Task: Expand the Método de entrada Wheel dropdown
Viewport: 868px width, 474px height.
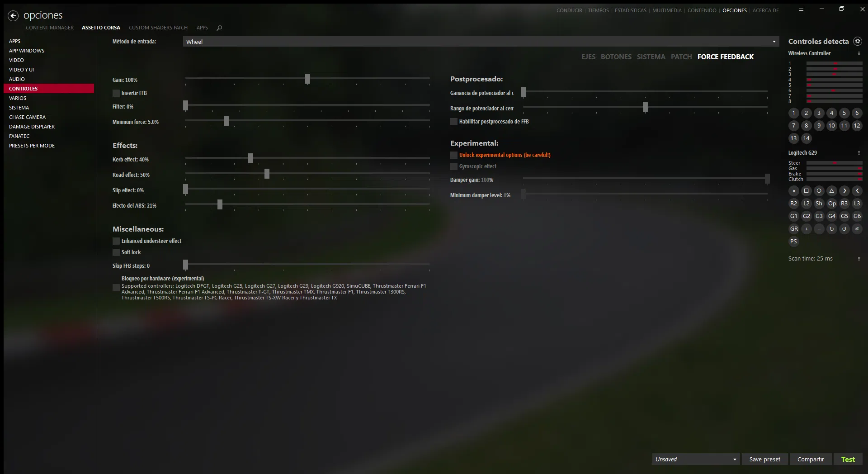Action: pyautogui.click(x=481, y=42)
